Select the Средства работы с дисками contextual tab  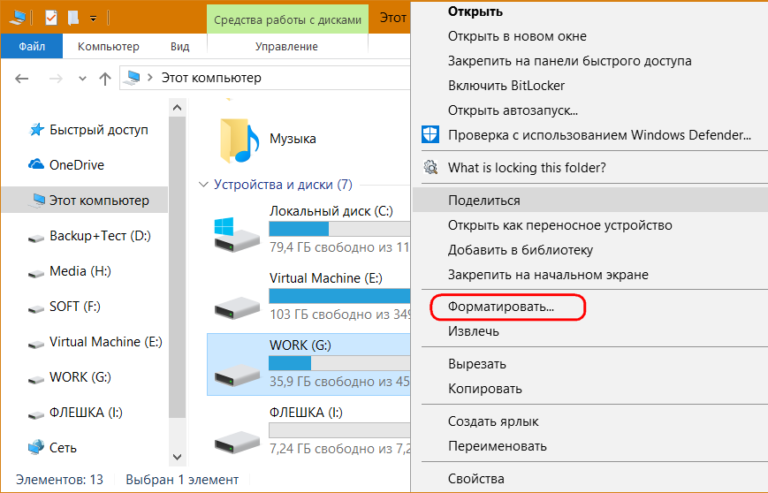pyautogui.click(x=288, y=20)
